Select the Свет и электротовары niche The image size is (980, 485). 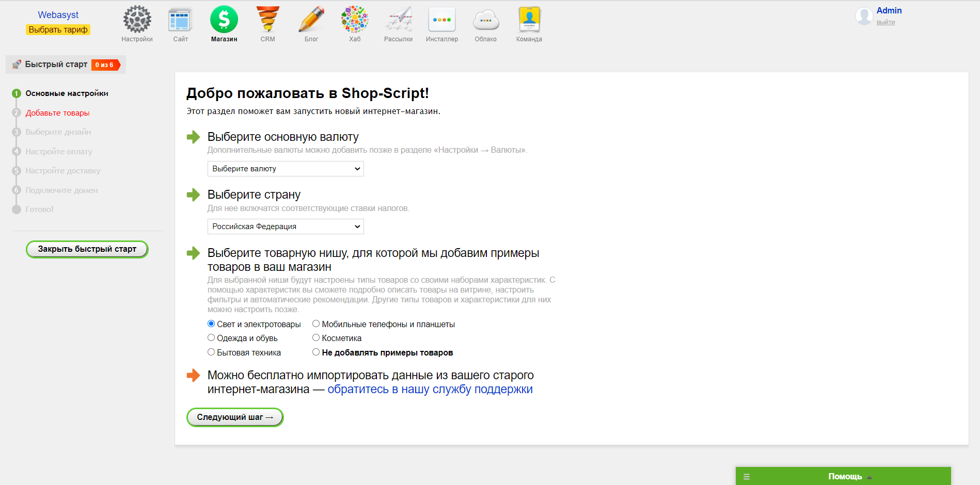[x=211, y=324]
